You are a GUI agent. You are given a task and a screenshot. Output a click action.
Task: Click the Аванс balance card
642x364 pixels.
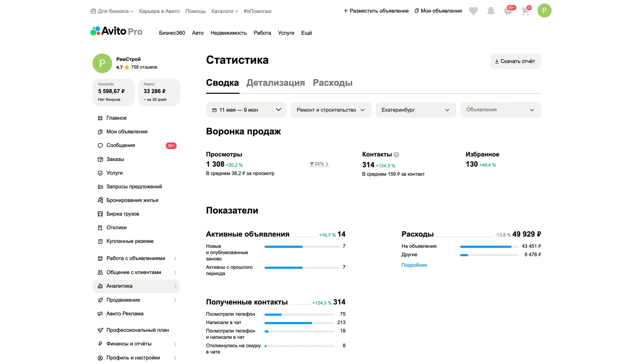click(x=159, y=92)
